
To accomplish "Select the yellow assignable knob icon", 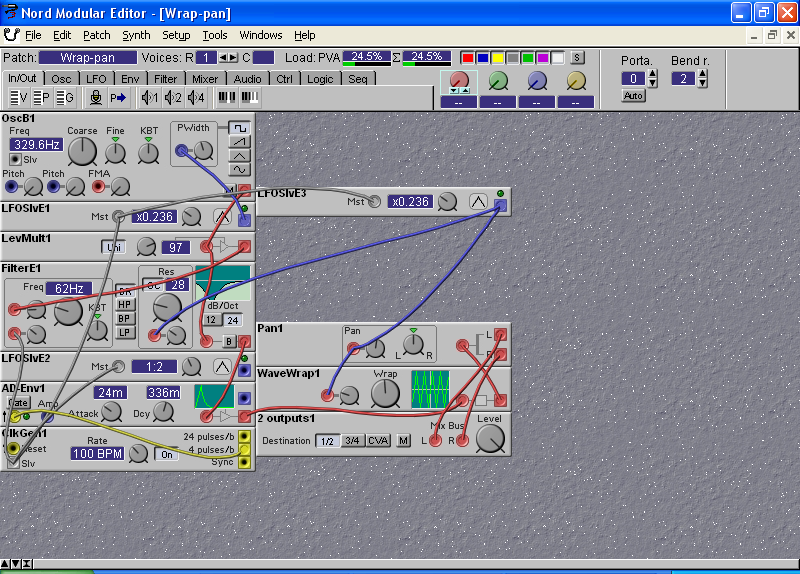I will point(576,81).
